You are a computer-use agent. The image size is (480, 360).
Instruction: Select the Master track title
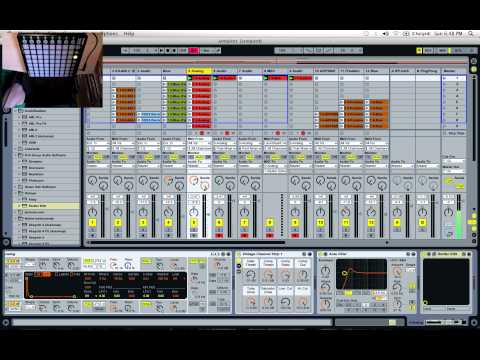pyautogui.click(x=454, y=71)
